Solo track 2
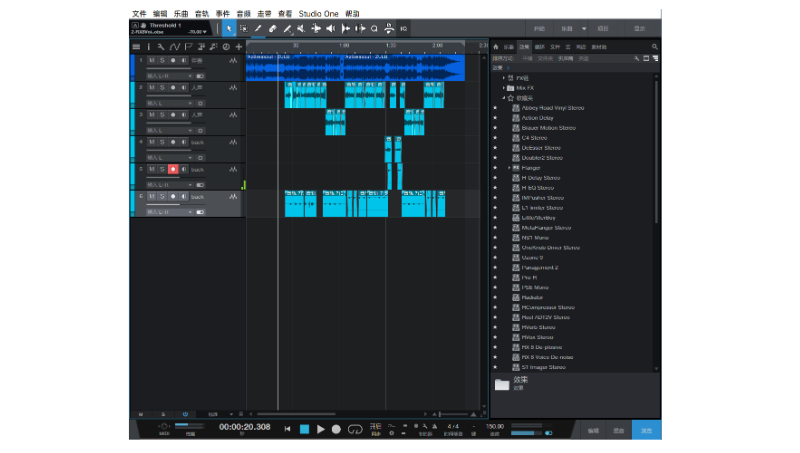Image resolution: width=800 pixels, height=453 pixels. pyautogui.click(x=161, y=88)
